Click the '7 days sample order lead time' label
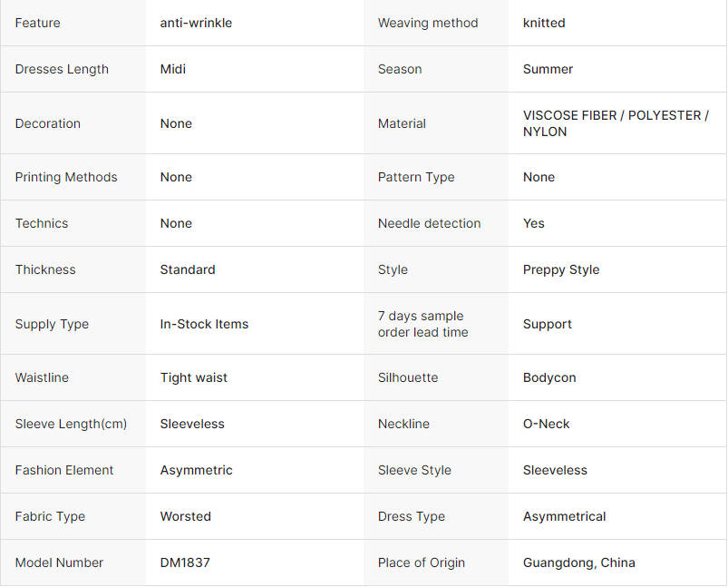728x587 pixels. [x=423, y=324]
